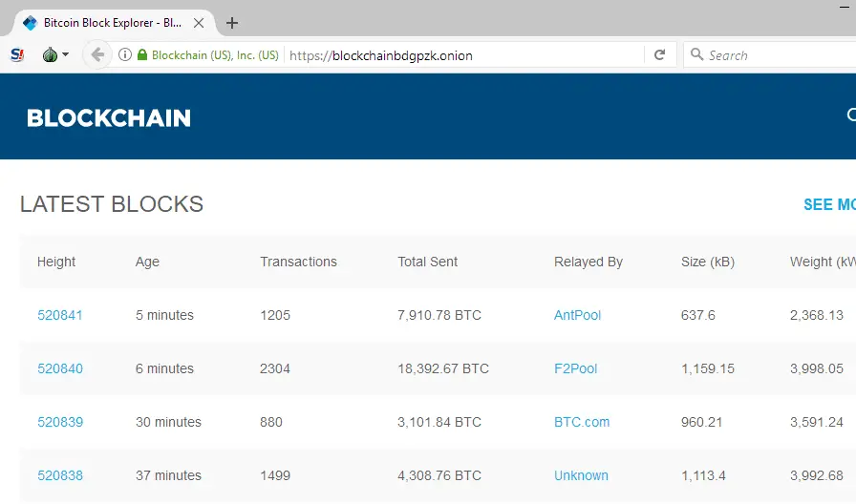
Task: Click the Size (kB) column header
Action: 708,262
